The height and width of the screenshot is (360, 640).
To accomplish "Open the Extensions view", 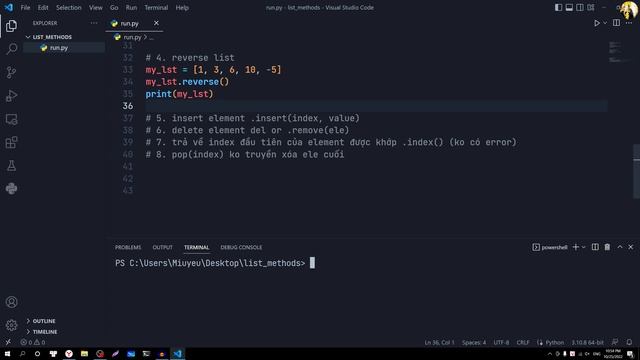I will point(11,142).
